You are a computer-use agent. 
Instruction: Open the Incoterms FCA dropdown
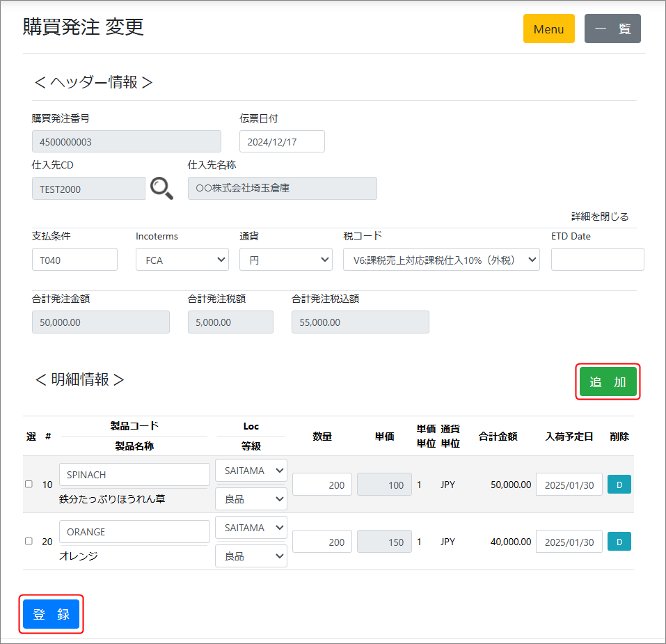pyautogui.click(x=182, y=260)
